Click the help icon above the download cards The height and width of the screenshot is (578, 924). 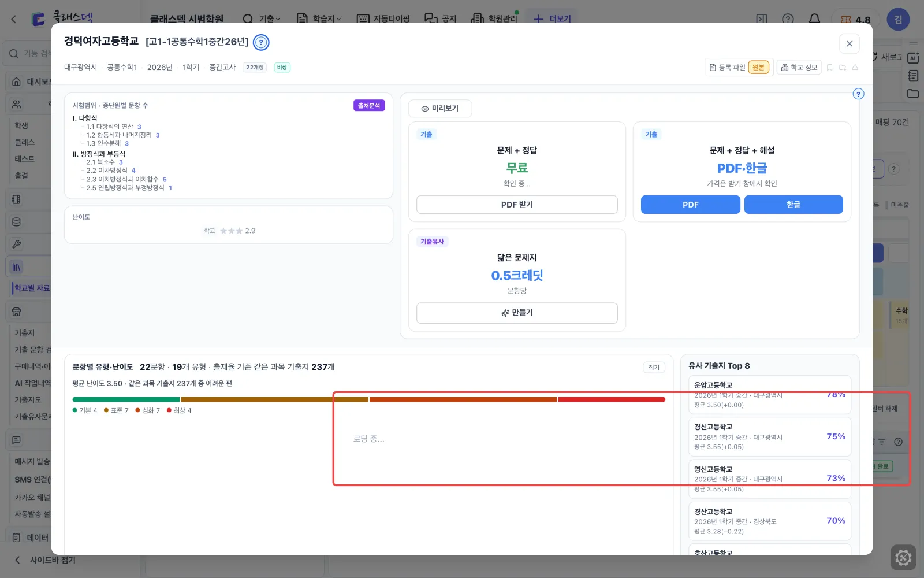coord(859,94)
